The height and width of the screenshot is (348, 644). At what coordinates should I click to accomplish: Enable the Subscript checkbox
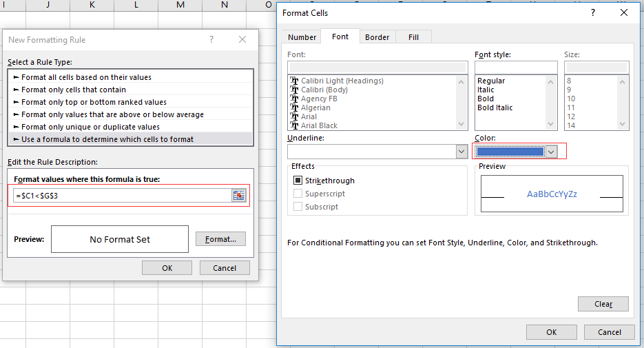(298, 207)
